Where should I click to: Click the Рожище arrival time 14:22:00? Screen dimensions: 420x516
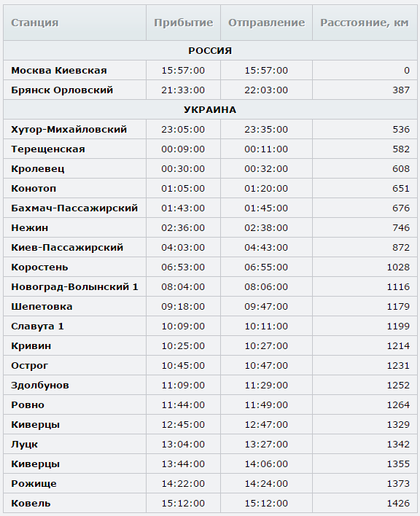[x=183, y=484]
